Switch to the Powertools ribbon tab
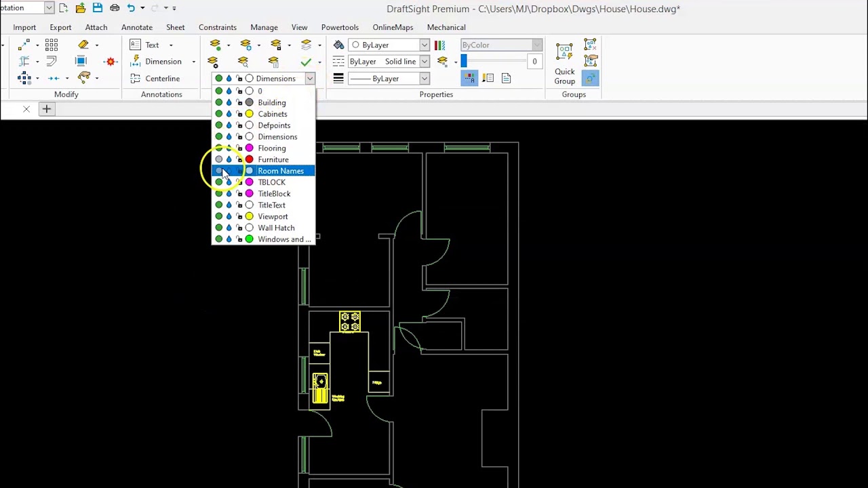The height and width of the screenshot is (488, 868). click(x=340, y=27)
